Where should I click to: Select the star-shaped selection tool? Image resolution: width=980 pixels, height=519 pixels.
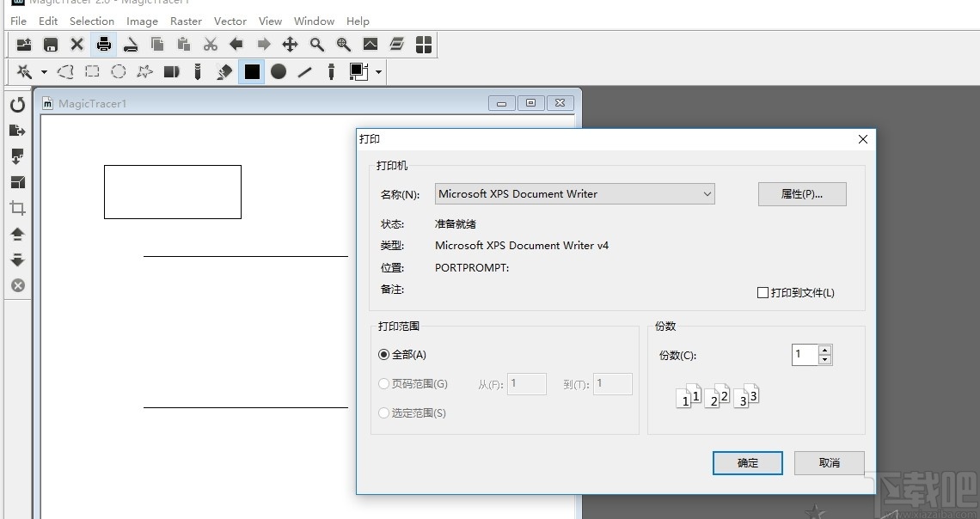[145, 72]
